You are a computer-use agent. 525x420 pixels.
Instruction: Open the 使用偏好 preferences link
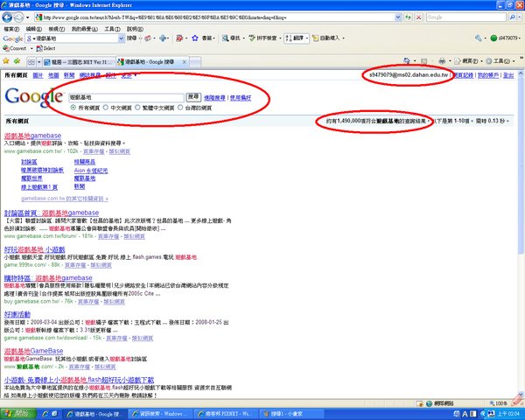(241, 98)
